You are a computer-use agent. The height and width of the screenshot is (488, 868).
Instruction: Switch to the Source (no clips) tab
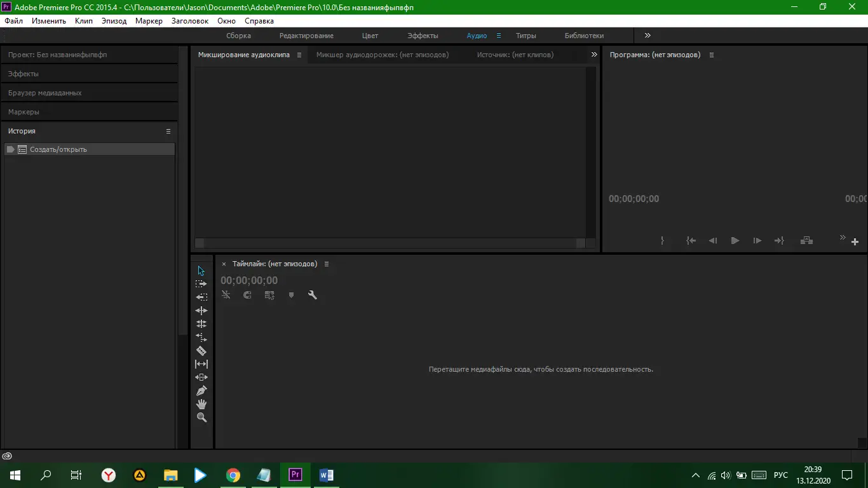click(x=515, y=55)
